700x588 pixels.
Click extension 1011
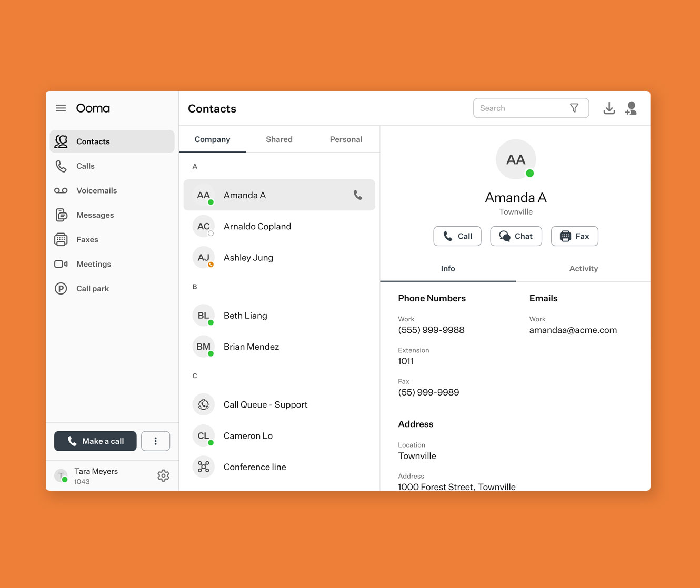click(406, 361)
